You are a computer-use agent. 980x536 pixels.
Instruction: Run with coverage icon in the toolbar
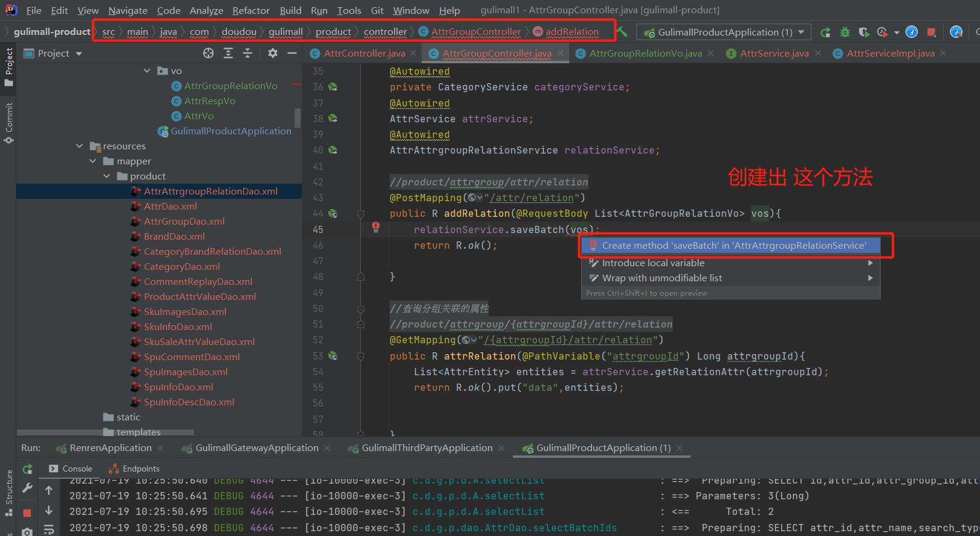pyautogui.click(x=864, y=32)
